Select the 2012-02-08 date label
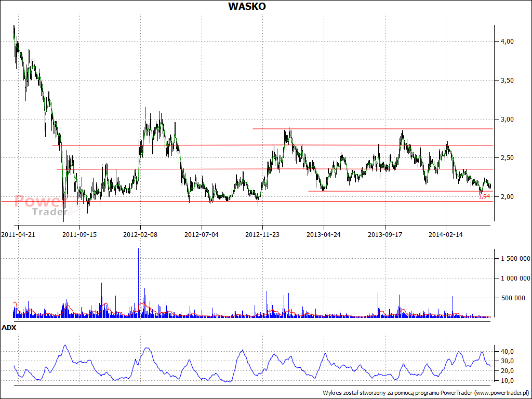Viewport: 532px width, 399px height. [140, 234]
